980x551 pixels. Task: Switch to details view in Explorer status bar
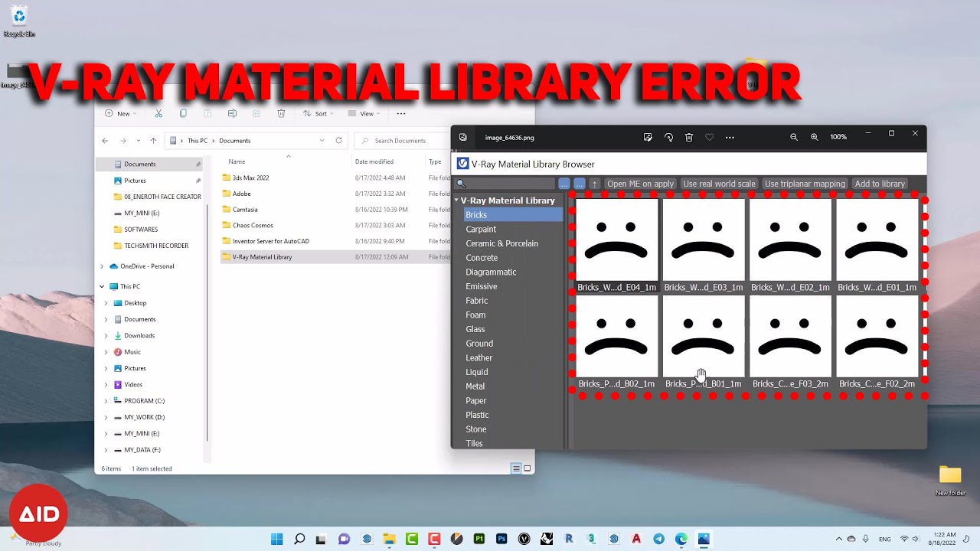pyautogui.click(x=516, y=468)
